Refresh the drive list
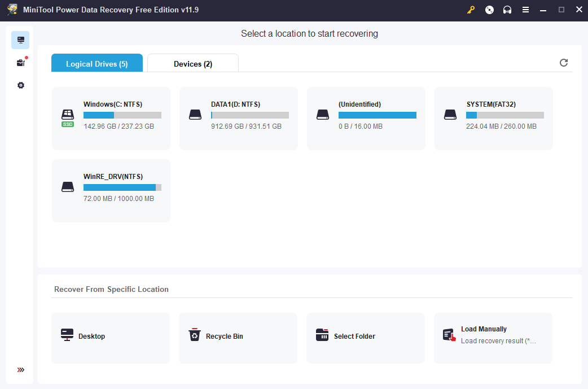The height and width of the screenshot is (389, 588). [x=563, y=63]
